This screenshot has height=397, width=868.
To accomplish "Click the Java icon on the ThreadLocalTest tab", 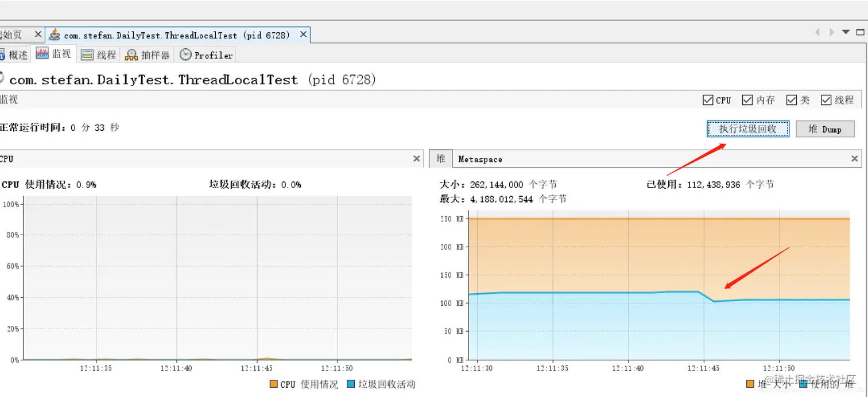I will pyautogui.click(x=54, y=34).
